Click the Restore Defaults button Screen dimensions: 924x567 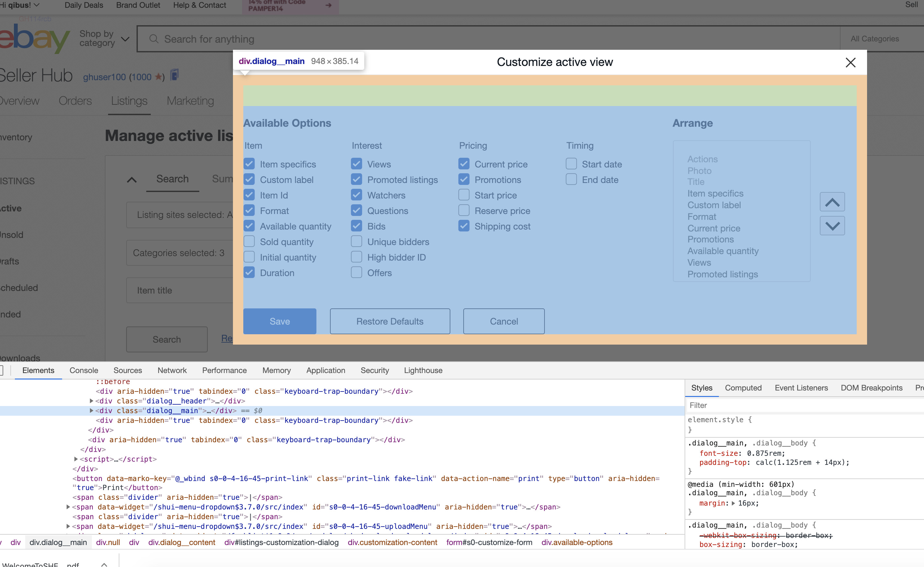click(x=390, y=321)
